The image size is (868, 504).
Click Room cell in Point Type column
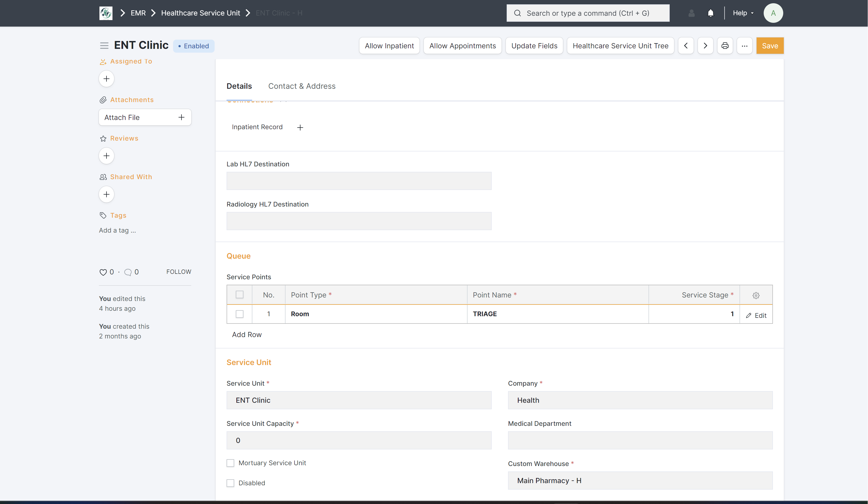pyautogui.click(x=376, y=314)
